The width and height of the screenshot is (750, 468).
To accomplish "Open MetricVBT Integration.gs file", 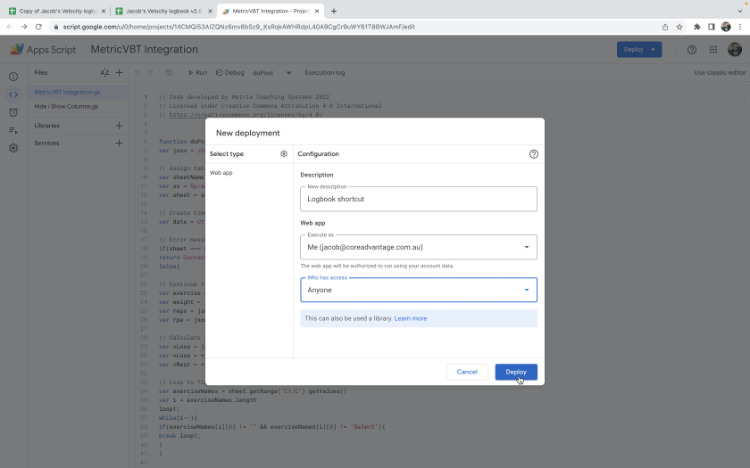I will [67, 92].
